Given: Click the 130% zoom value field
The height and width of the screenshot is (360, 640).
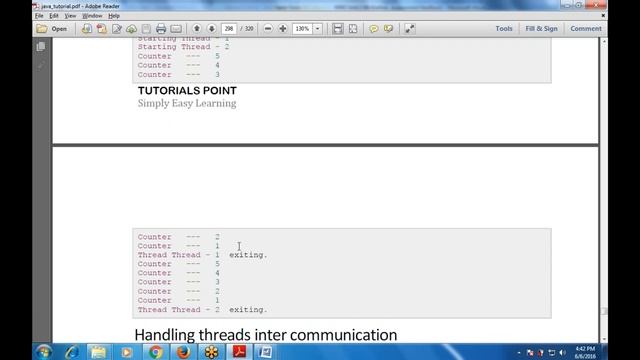Looking at the screenshot, I should click(302, 29).
